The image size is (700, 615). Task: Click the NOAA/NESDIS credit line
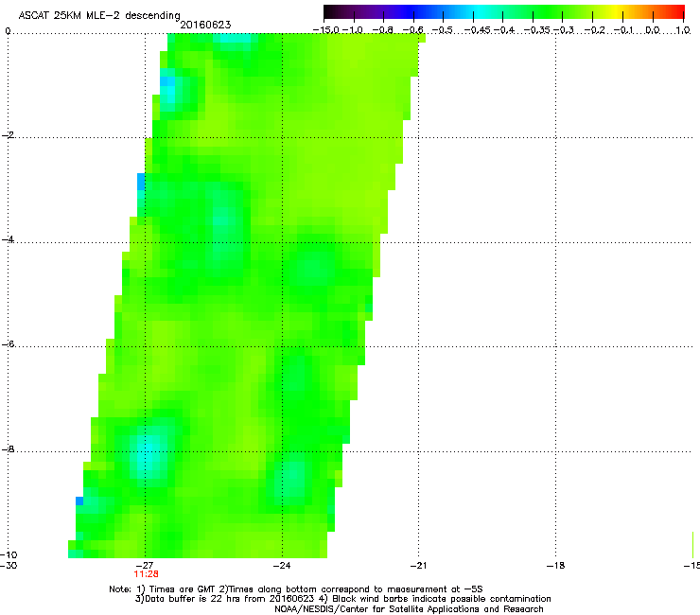(409, 608)
